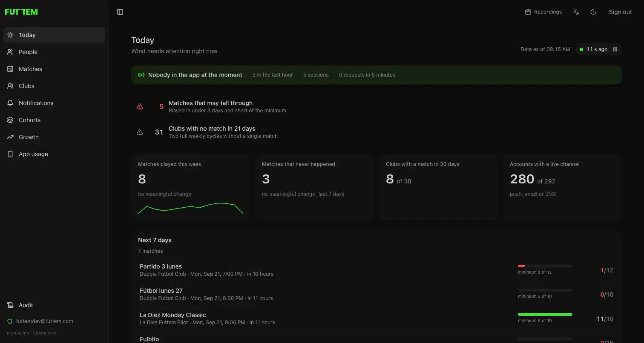Click 'Matches that never happened' card title
This screenshot has height=343, width=644.
click(x=299, y=164)
